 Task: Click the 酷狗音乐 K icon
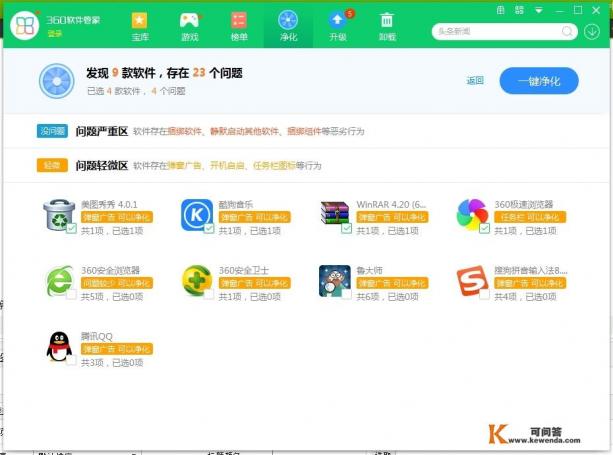197,215
